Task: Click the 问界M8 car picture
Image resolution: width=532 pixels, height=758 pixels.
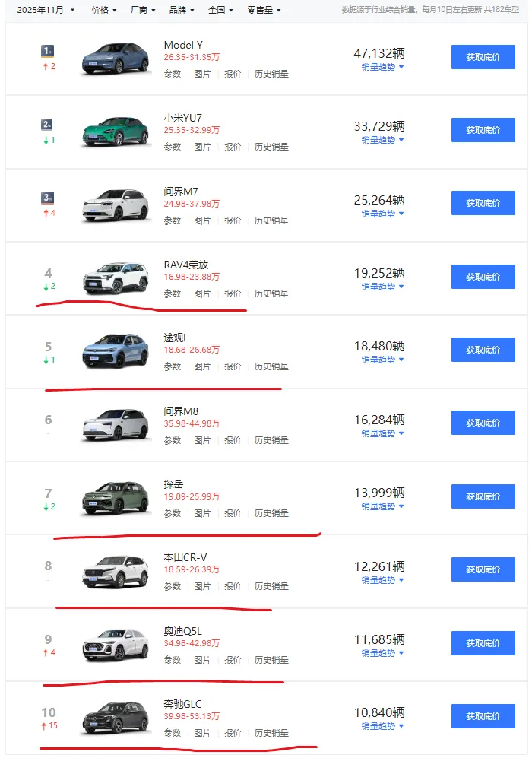Action: (115, 425)
